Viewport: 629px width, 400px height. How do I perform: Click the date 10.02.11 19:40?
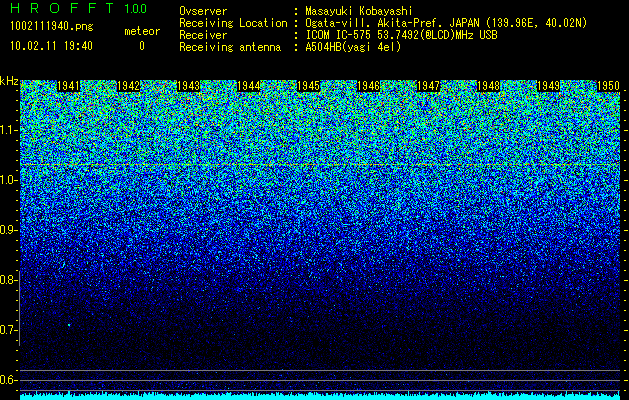coord(51,45)
